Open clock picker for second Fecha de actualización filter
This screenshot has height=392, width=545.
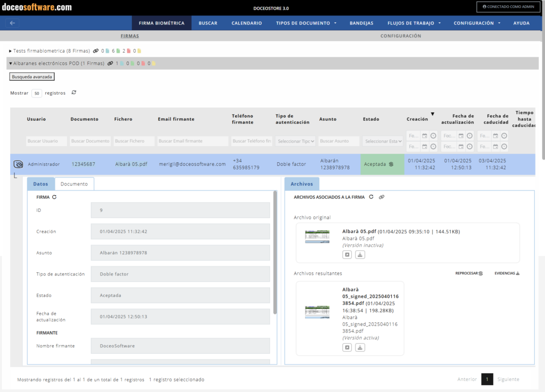coord(469,146)
